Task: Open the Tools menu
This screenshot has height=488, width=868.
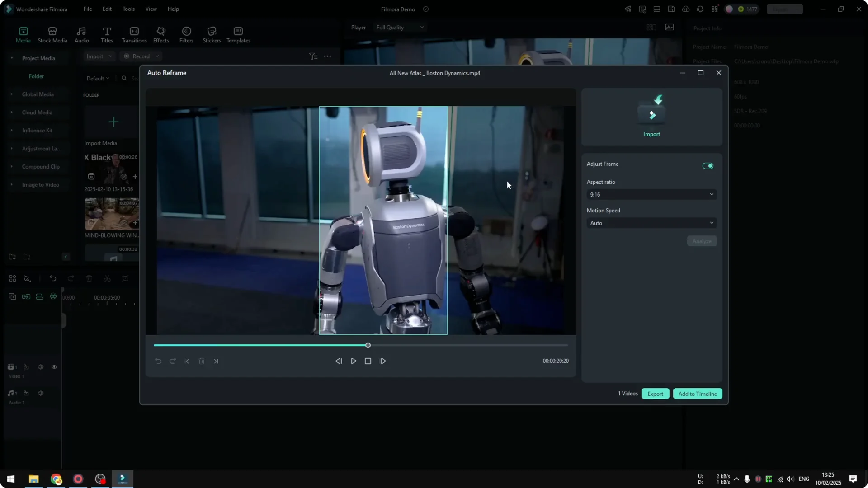Action: tap(128, 9)
